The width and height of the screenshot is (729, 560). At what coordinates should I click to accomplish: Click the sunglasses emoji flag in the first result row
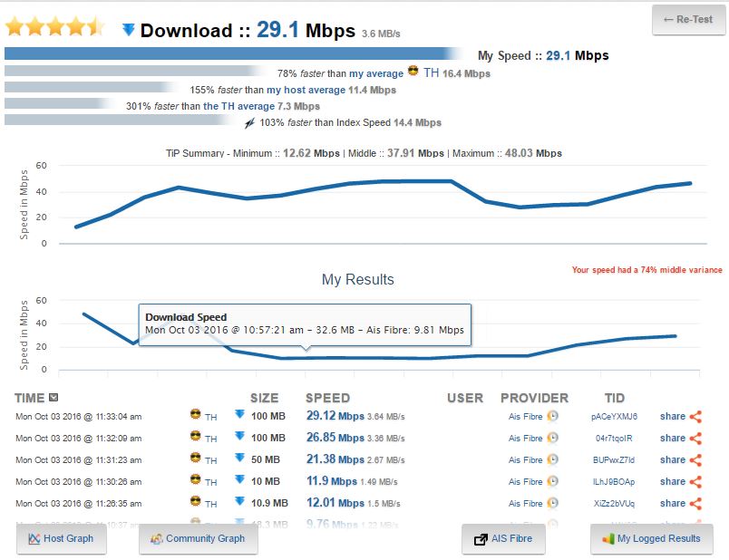pyautogui.click(x=195, y=416)
